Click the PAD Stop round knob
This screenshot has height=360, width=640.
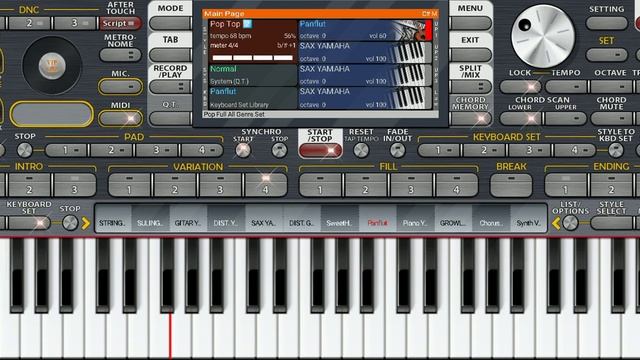point(24,150)
